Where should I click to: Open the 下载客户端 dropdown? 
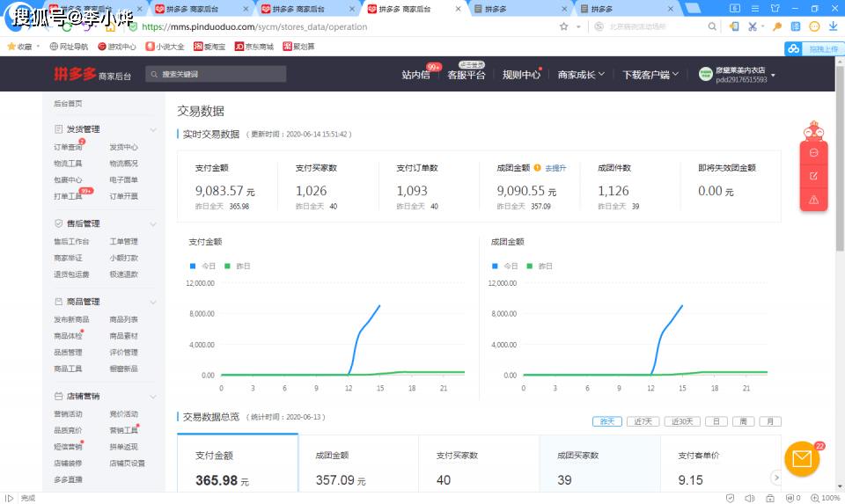tap(650, 75)
